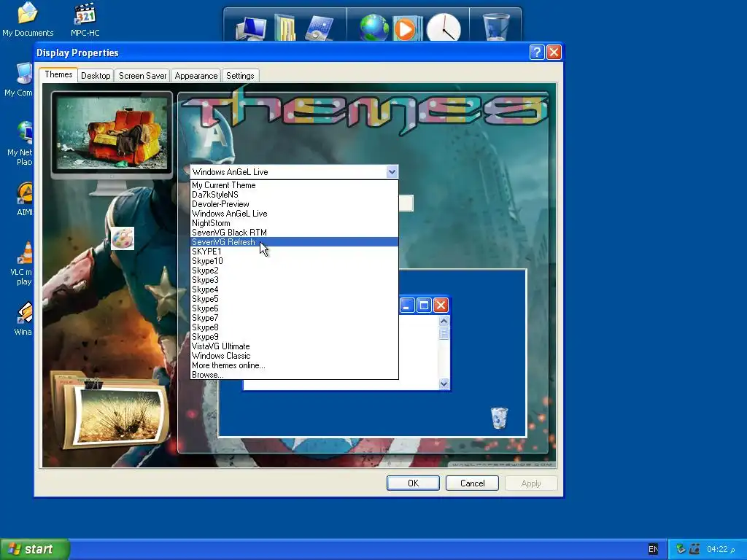Choose Browse... entry in theme list
747x560 pixels.
pyautogui.click(x=294, y=375)
